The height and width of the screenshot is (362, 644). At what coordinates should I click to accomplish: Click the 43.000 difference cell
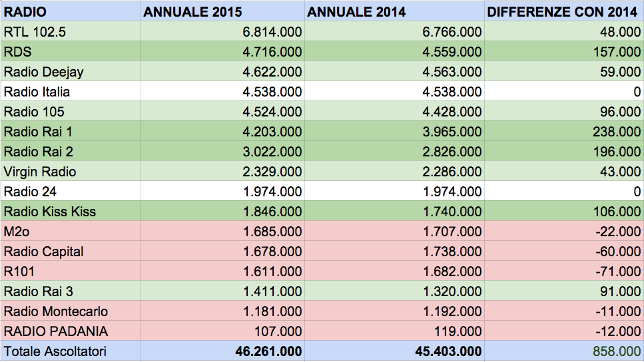pos(563,172)
